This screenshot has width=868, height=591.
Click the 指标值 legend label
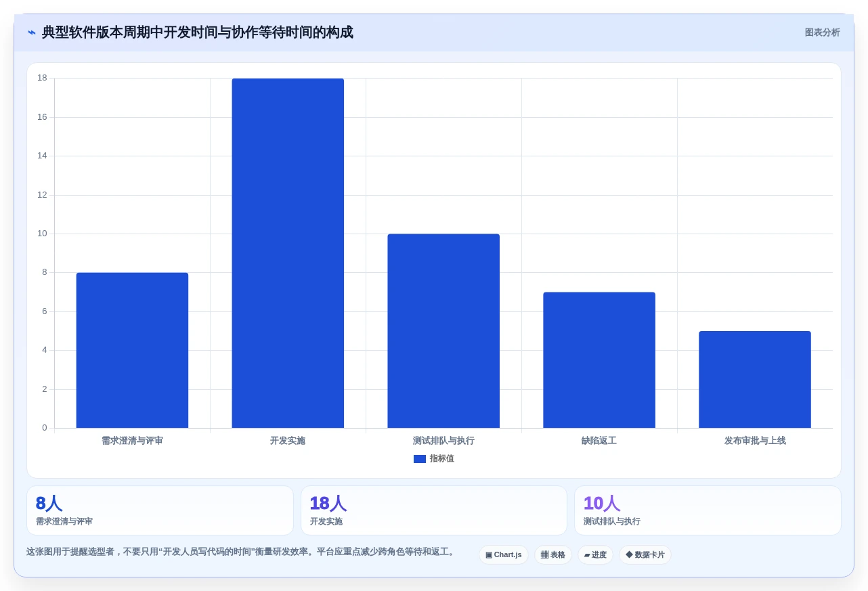tap(441, 459)
